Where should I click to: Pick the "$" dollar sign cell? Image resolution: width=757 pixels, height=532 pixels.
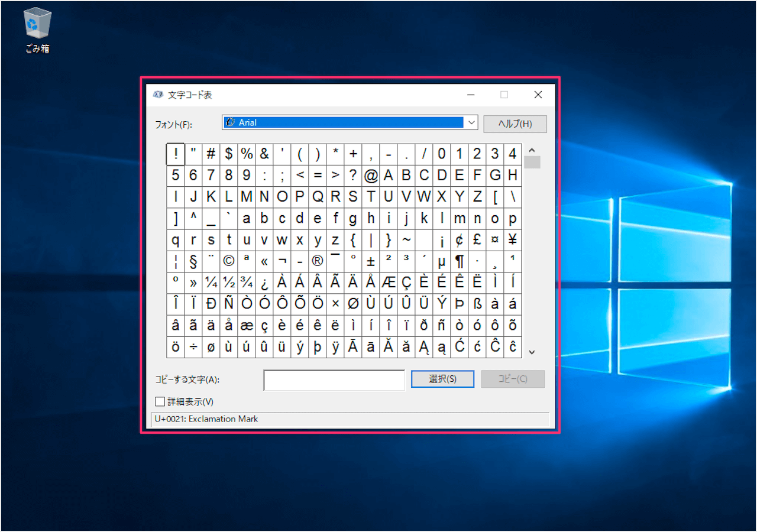(x=229, y=154)
